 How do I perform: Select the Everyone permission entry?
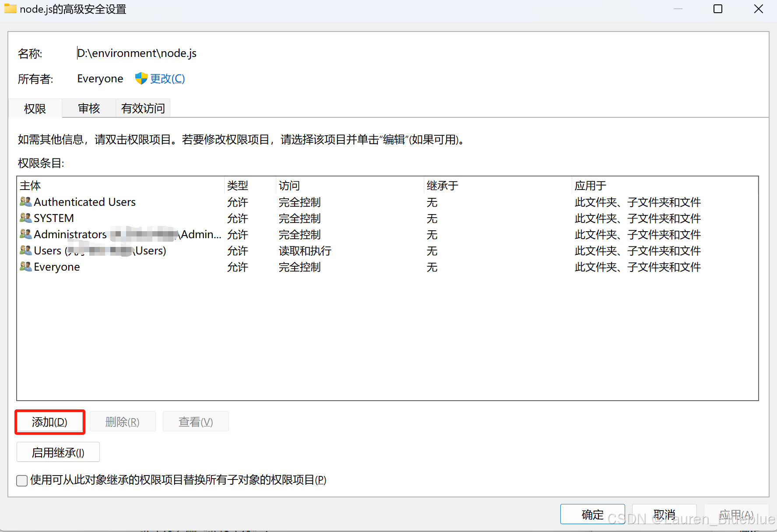tap(387, 267)
